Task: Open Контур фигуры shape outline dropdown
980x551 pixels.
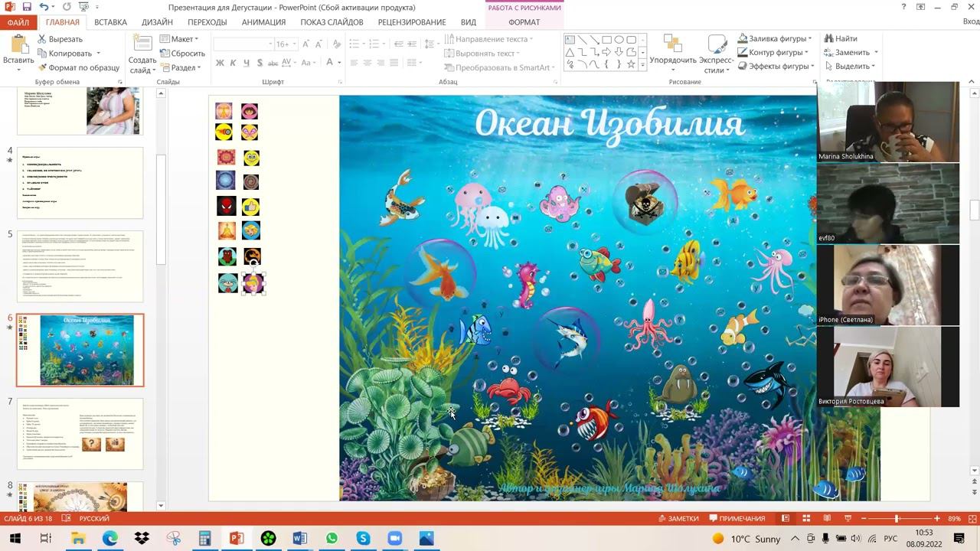Action: [x=773, y=52]
